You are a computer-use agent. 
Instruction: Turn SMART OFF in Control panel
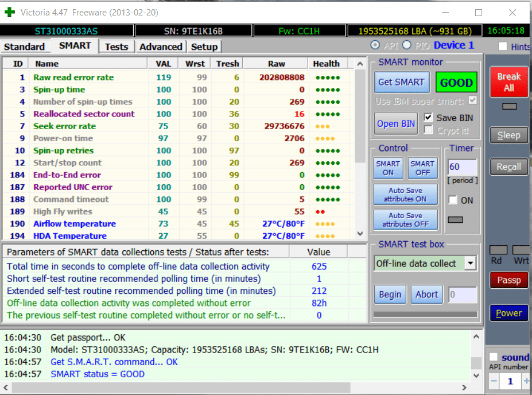[x=422, y=168]
